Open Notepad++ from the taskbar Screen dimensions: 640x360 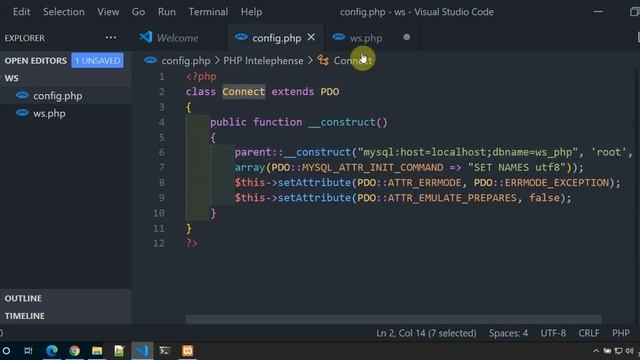119,351
